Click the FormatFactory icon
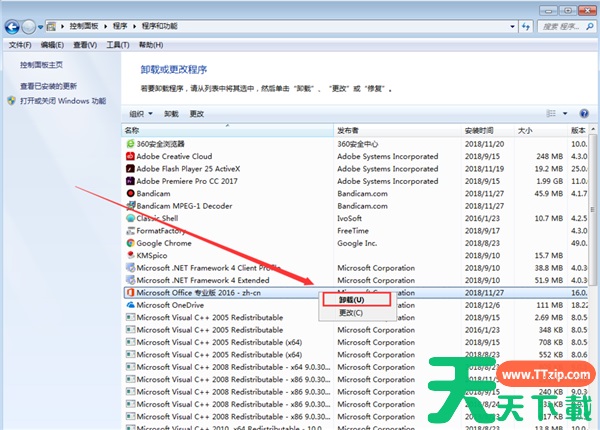This screenshot has width=600, height=430. (x=130, y=231)
